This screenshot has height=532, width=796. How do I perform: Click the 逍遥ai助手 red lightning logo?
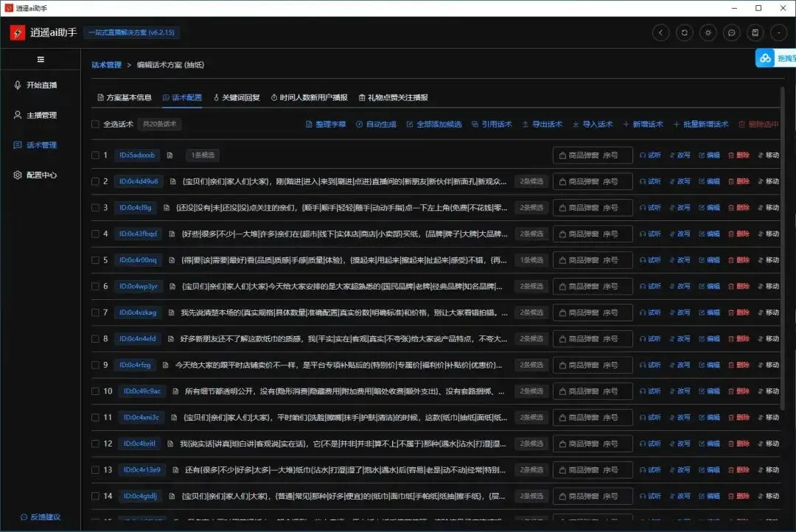17,32
